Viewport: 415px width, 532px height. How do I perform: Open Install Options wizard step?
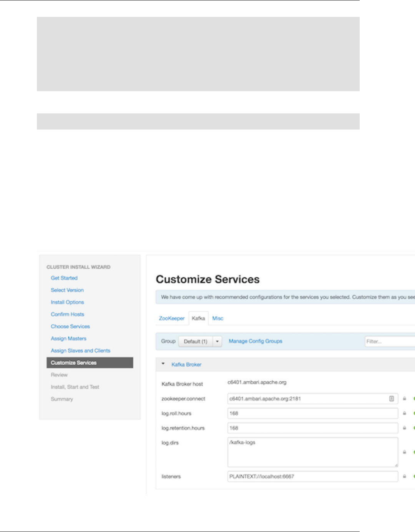click(x=67, y=302)
